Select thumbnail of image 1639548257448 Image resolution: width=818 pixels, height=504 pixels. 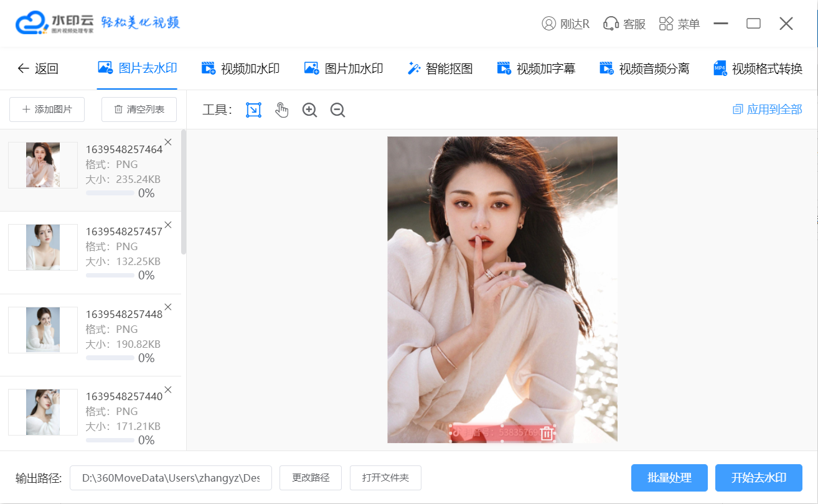click(43, 330)
